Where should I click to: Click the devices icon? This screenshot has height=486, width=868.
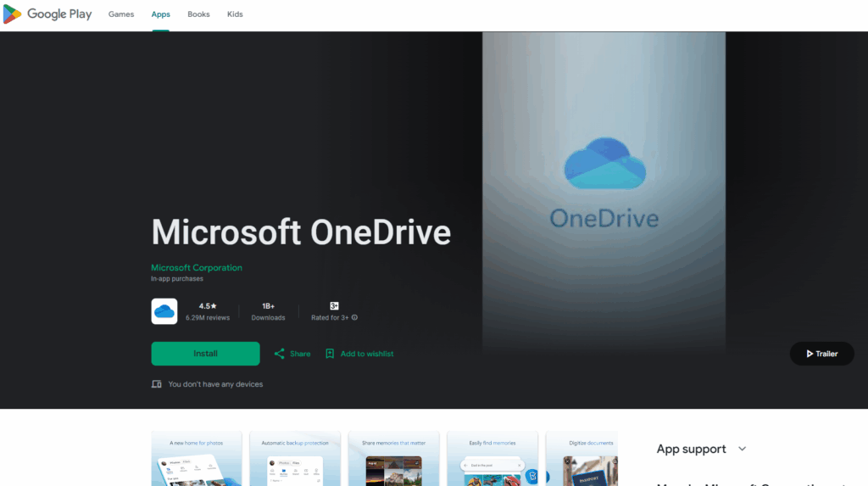[157, 384]
